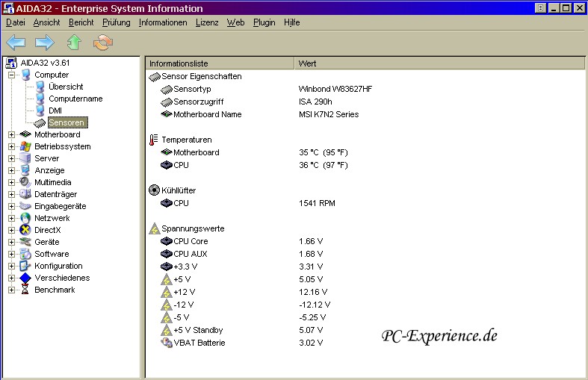Click the Server tree icon
The height and width of the screenshot is (380, 588).
(25, 158)
